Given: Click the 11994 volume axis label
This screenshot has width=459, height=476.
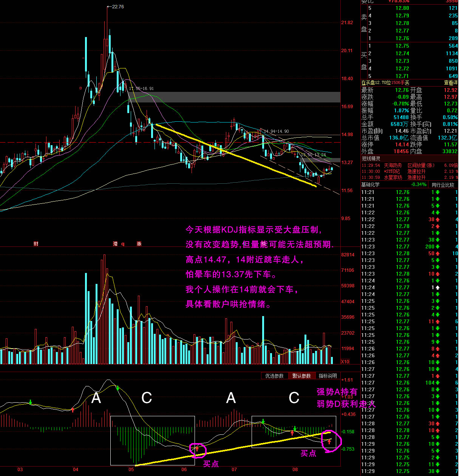Looking at the screenshot, I should point(348,349).
